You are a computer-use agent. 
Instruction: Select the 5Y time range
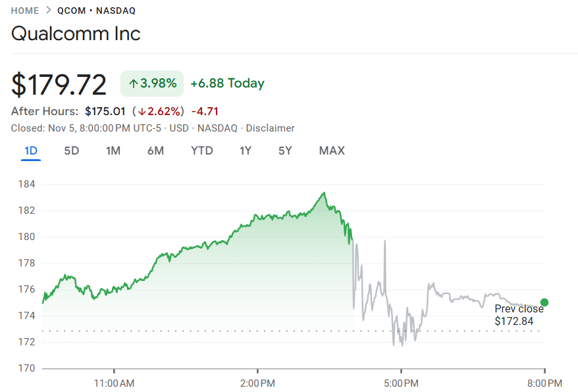coord(285,151)
